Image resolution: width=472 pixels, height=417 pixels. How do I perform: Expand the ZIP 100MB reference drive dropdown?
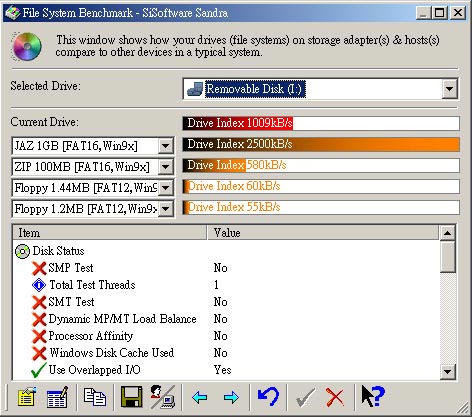tap(165, 167)
